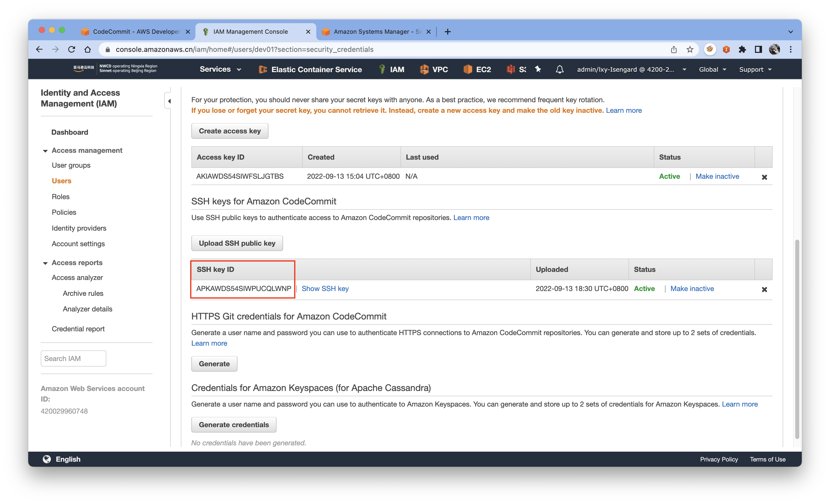The image size is (830, 504).
Task: Click Create access key button
Action: point(230,131)
